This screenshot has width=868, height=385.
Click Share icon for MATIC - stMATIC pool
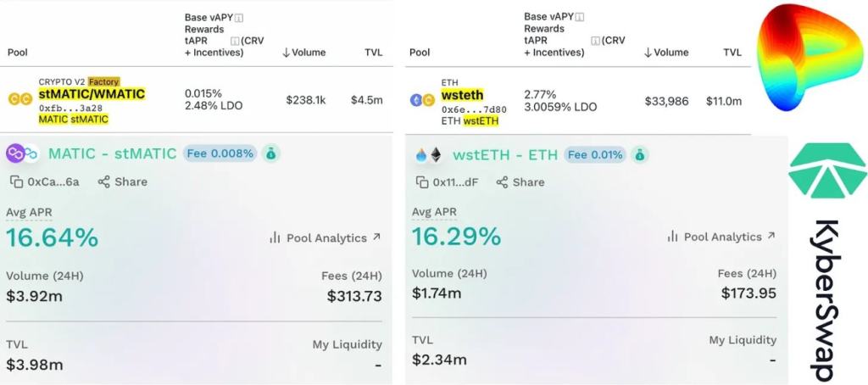[103, 181]
